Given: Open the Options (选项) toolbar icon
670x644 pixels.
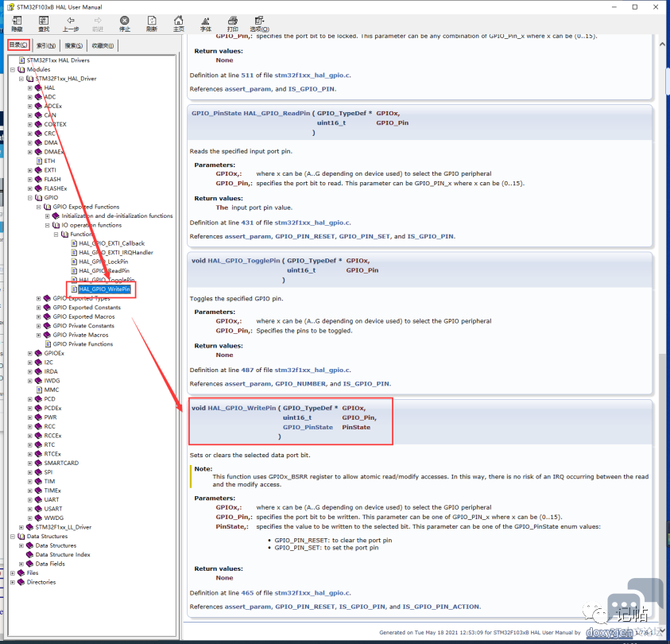Looking at the screenshot, I should click(259, 24).
